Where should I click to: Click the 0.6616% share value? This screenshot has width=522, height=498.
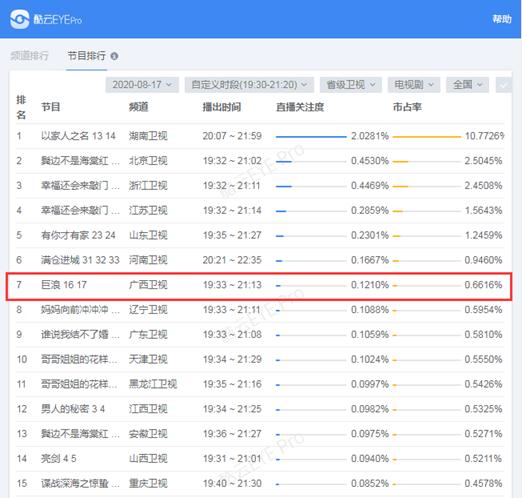pos(483,285)
